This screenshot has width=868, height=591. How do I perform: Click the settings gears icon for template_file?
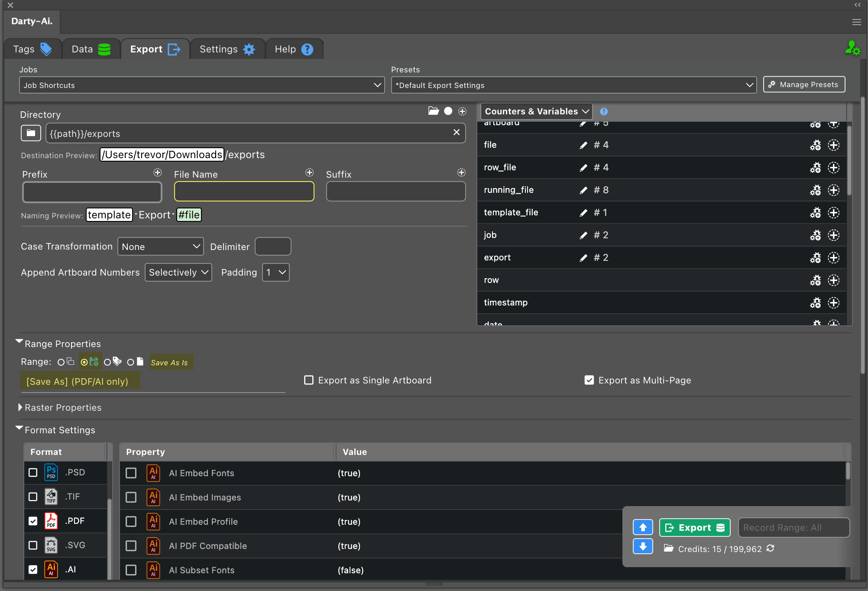[815, 213]
